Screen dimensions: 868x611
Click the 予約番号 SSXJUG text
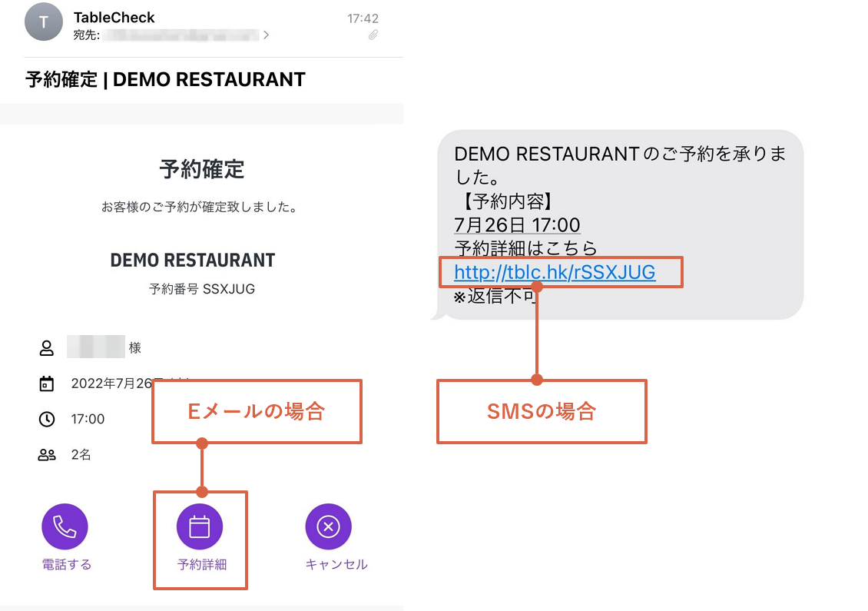click(x=201, y=289)
